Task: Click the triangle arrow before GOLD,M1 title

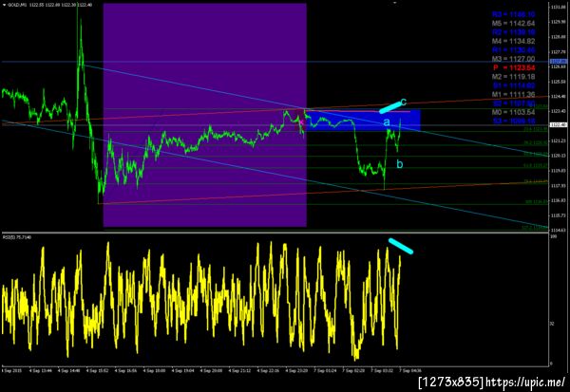Action: (x=4, y=5)
